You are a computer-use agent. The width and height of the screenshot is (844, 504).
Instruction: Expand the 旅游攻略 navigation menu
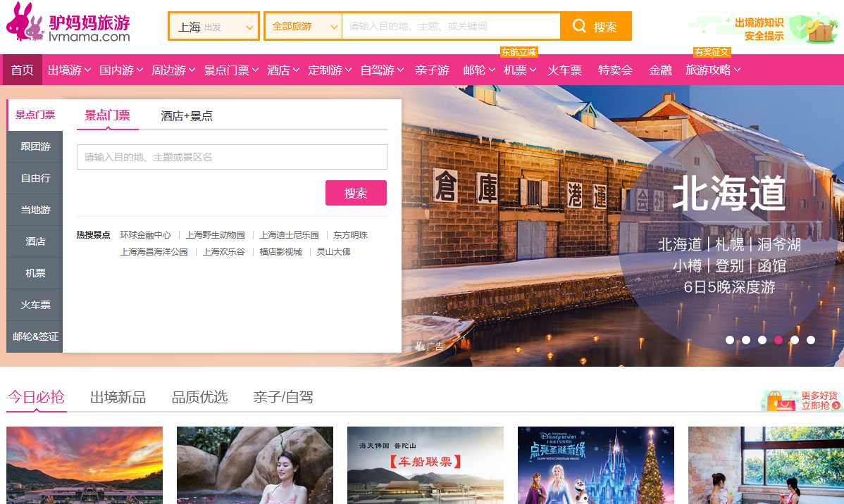(713, 70)
